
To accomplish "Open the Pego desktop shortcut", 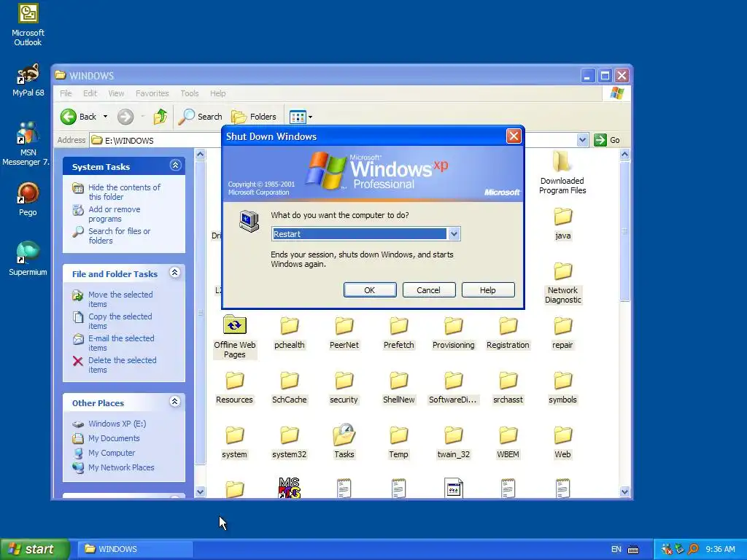I will tap(28, 199).
